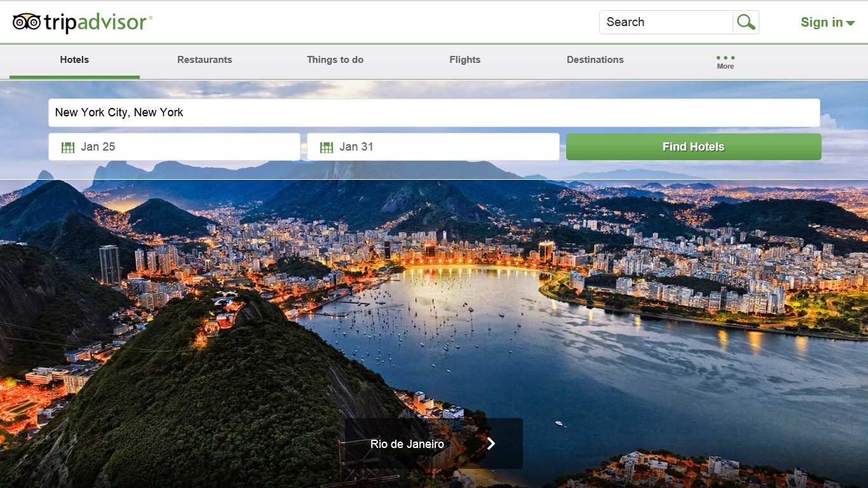Expand the Sign in dropdown arrow
868x488 pixels.
click(x=851, y=24)
